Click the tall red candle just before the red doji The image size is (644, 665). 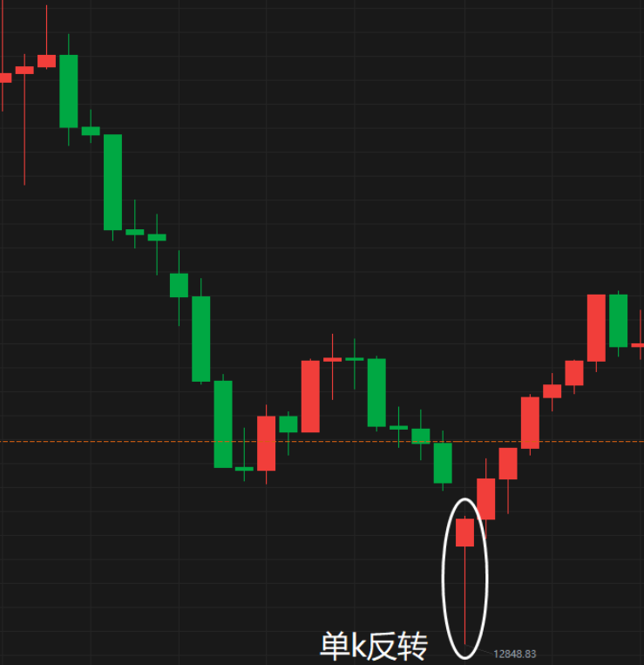point(310,396)
